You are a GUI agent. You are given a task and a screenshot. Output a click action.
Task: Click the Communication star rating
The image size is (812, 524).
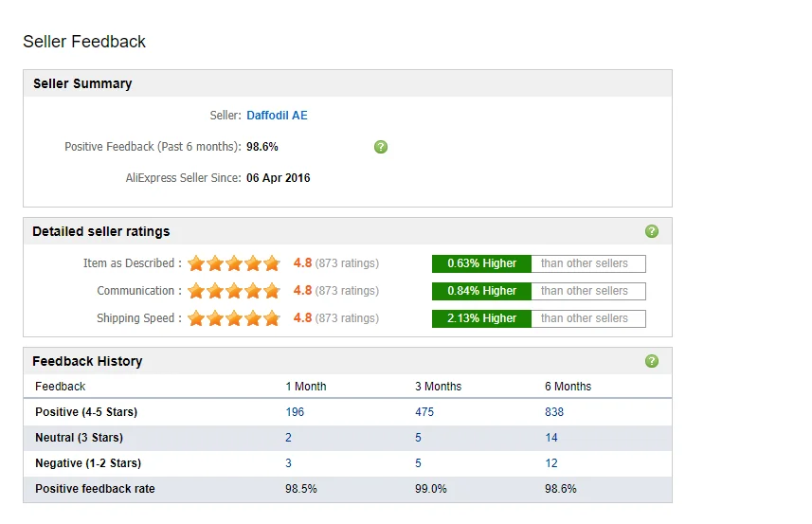coord(234,291)
